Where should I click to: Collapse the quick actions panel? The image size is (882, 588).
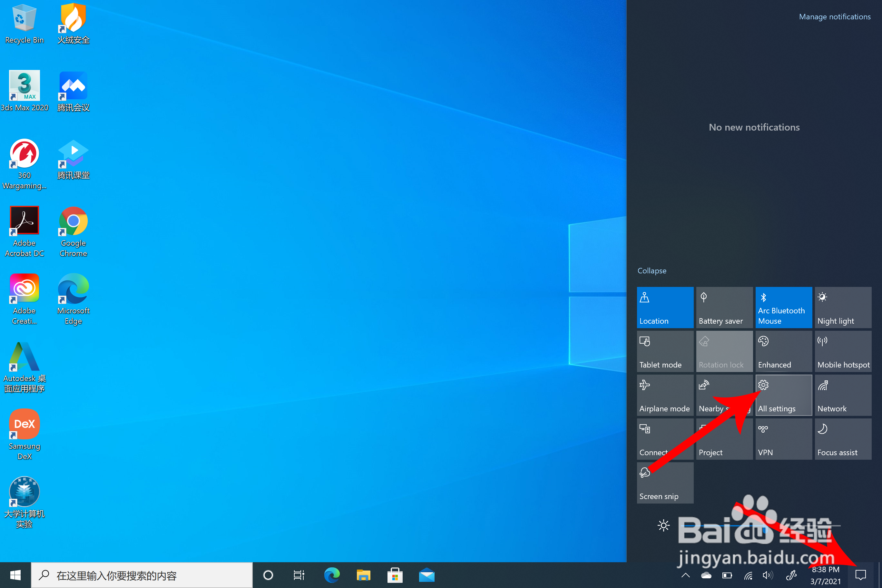[652, 271]
